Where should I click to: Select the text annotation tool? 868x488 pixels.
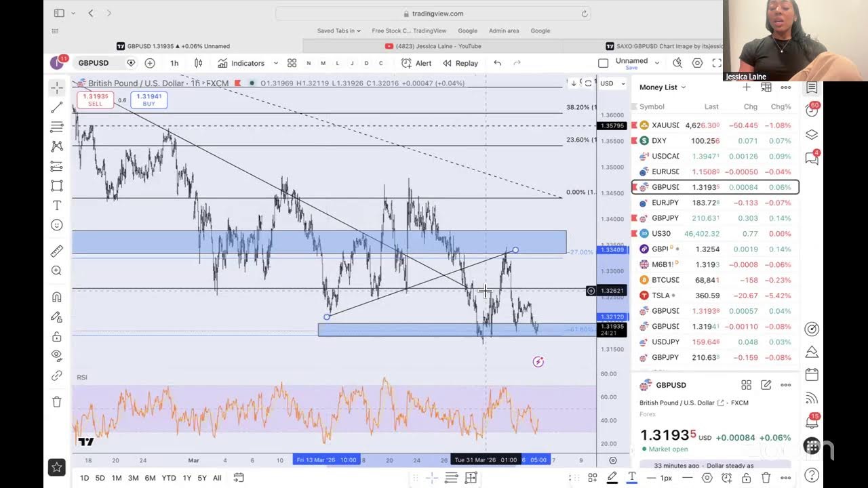(x=57, y=205)
